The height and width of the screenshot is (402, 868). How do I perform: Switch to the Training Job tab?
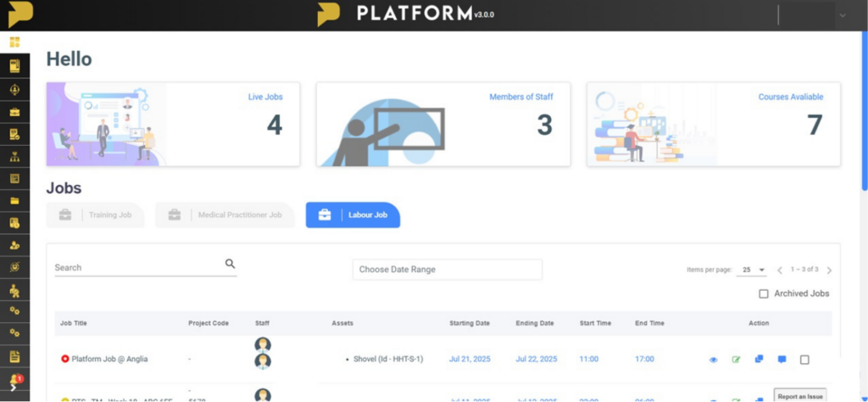coord(95,215)
